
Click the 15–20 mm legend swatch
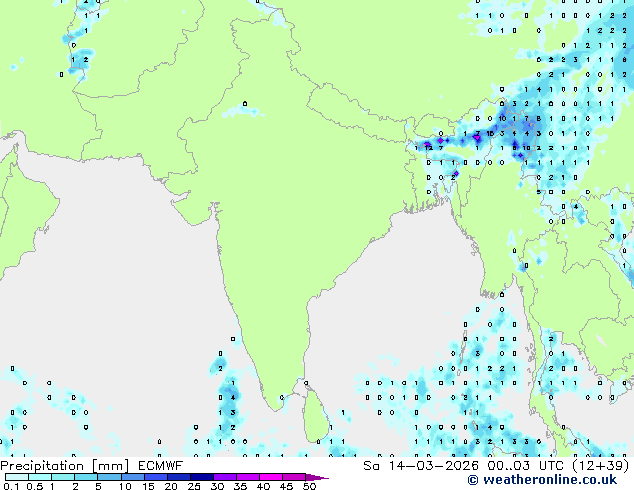[x=155, y=477]
